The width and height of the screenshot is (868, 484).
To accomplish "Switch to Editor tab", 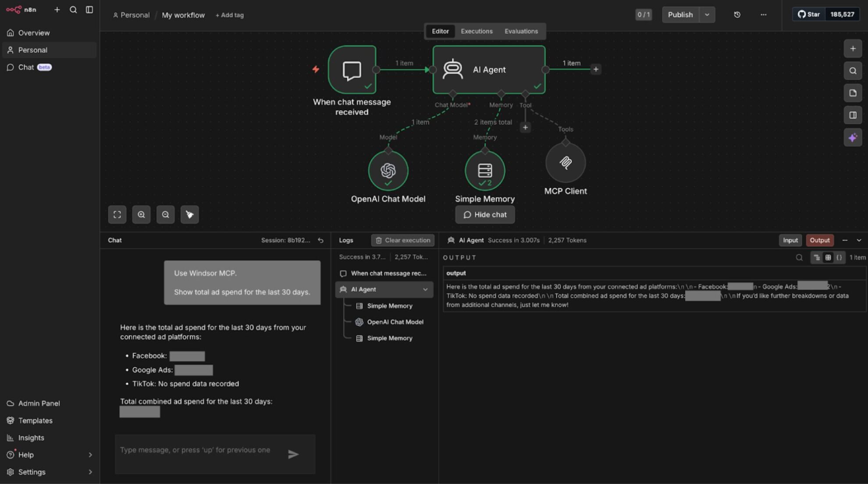I will [440, 31].
